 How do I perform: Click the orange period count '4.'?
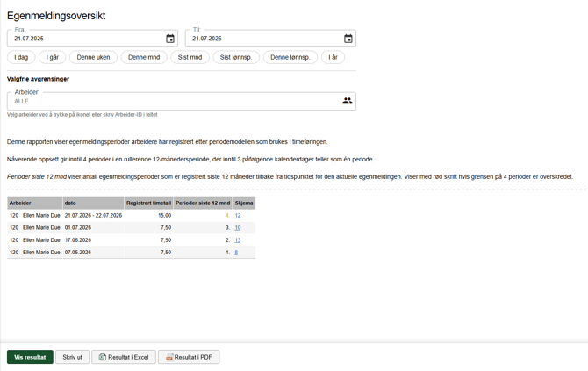click(227, 216)
